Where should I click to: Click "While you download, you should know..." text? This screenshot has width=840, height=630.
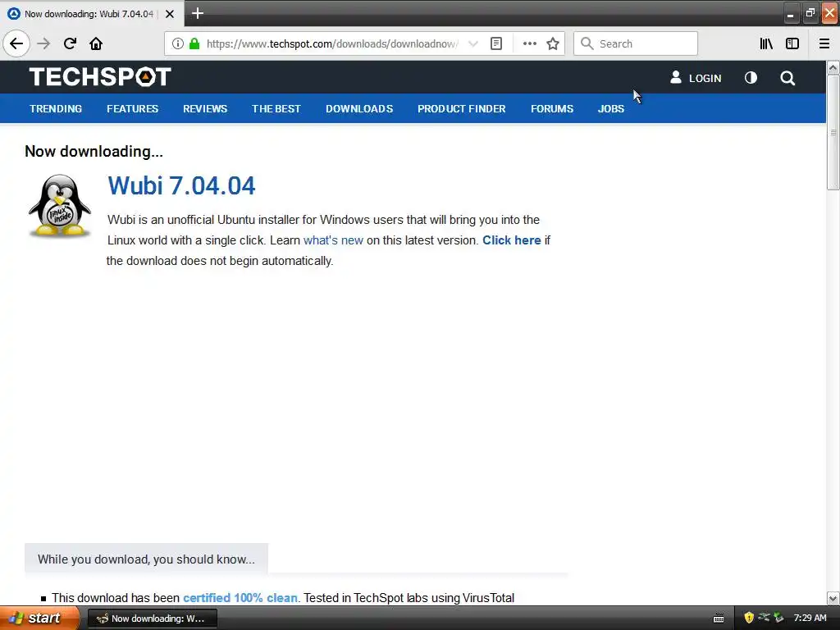(146, 559)
